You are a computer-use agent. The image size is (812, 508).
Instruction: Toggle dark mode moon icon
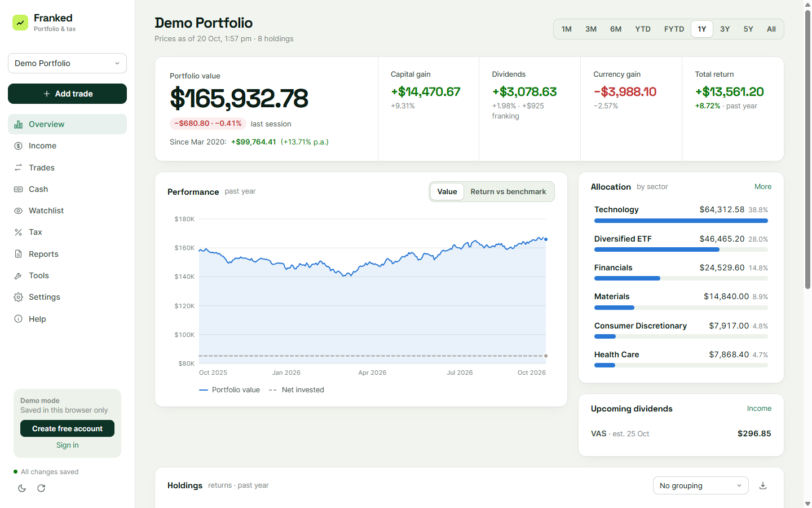click(22, 488)
